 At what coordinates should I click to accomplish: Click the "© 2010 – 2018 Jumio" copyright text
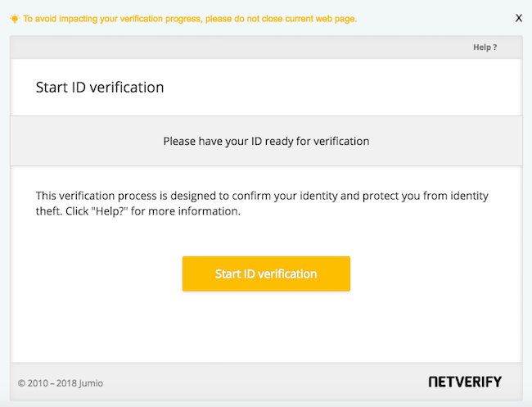[61, 382]
